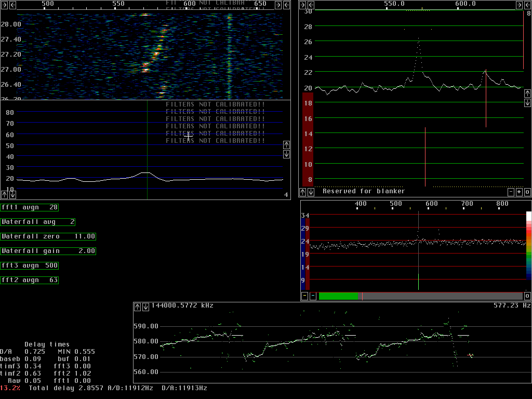
Task: Click the left-arrow at high-resolution graph's top-right corner
Action: (527, 5)
